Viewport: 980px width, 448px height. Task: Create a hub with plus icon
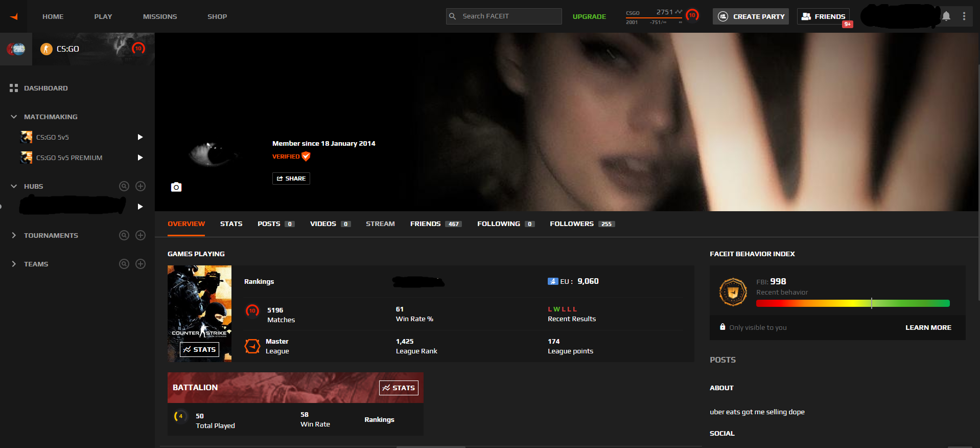(x=141, y=186)
